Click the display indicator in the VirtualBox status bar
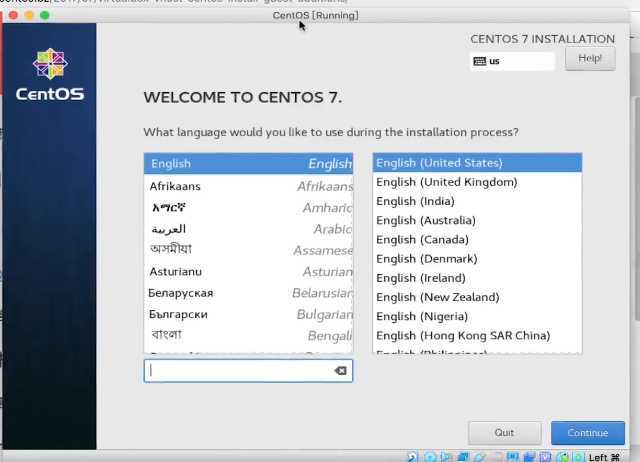The image size is (640, 462). point(513,457)
